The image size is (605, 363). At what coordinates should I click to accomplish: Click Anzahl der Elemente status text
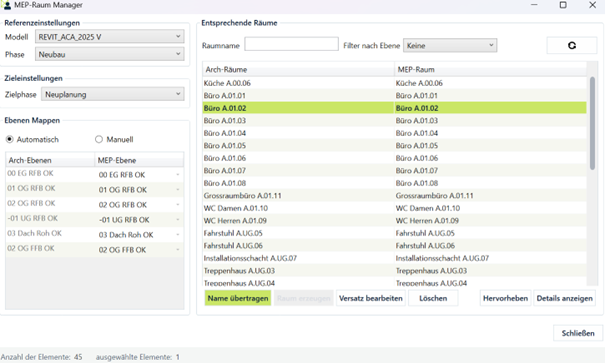click(41, 357)
